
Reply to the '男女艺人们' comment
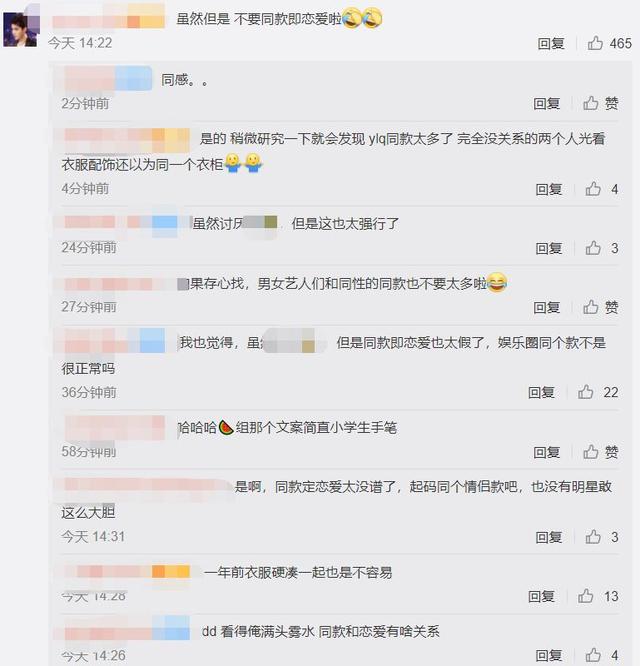tap(547, 307)
